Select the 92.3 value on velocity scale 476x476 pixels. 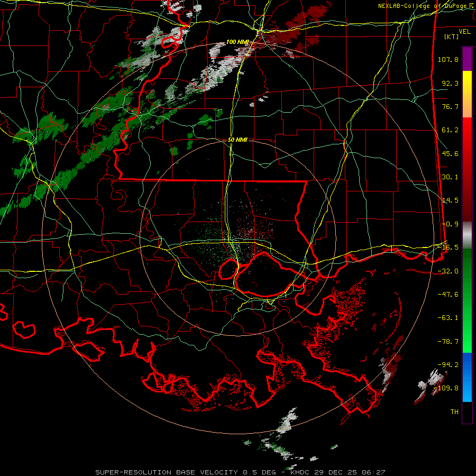tap(450, 83)
